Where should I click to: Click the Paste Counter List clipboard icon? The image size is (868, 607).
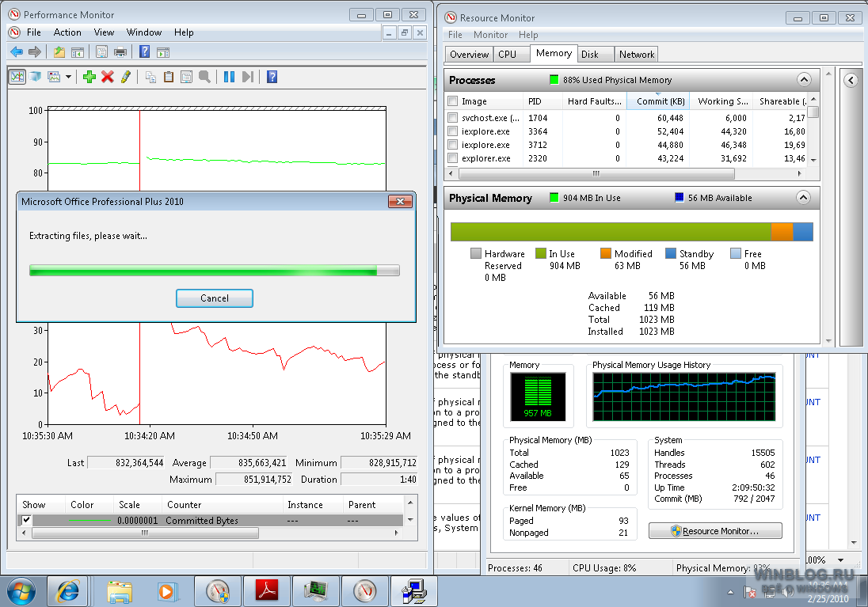pos(168,77)
